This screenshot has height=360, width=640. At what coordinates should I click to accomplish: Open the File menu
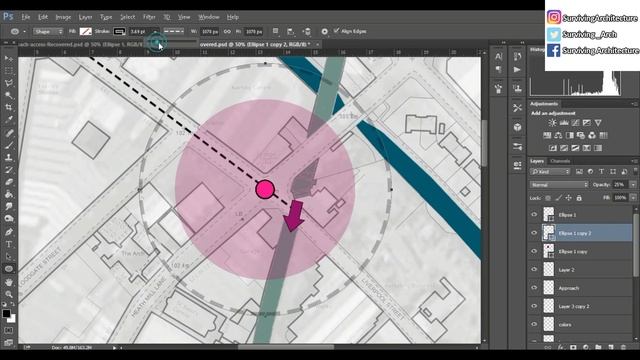pos(26,17)
